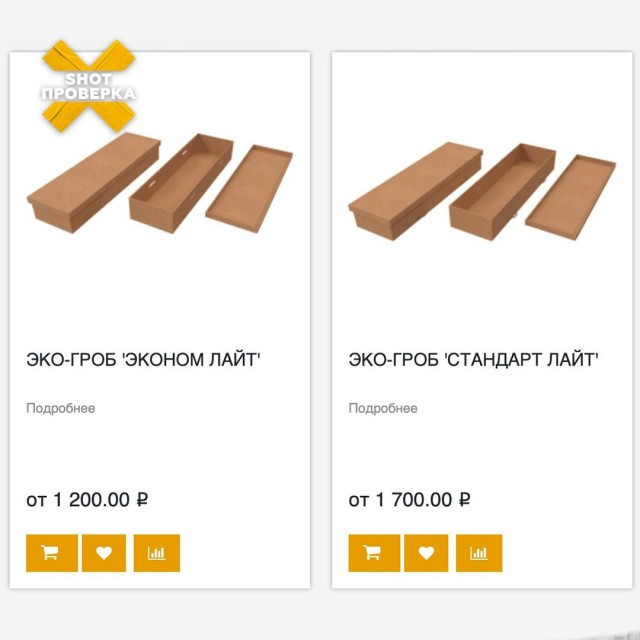Click the open box in Стандарт Лайт image
Viewport: 640px width, 640px height.
499,187
